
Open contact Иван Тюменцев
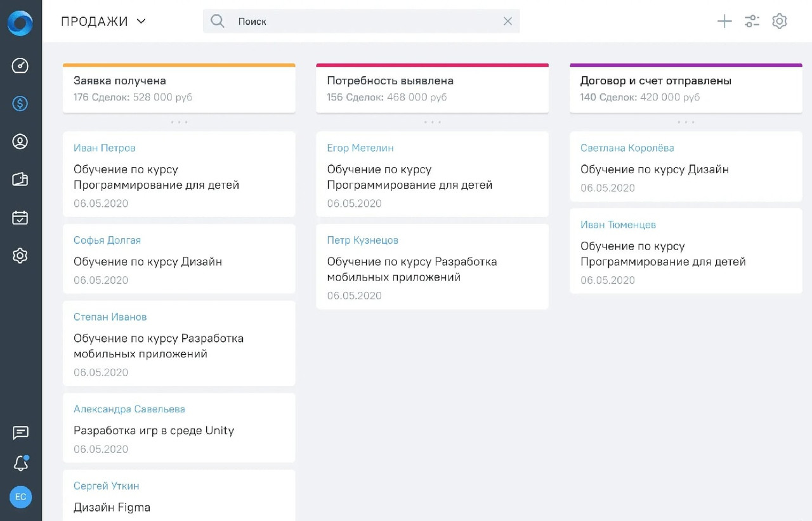[619, 225]
